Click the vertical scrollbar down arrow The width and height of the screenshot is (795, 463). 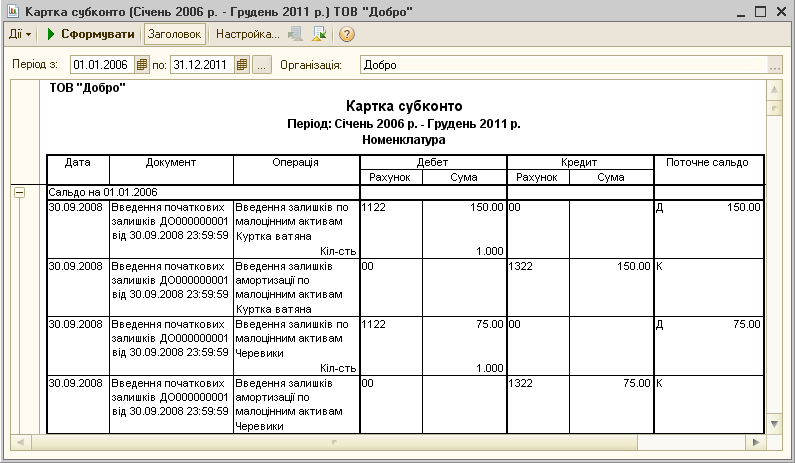coord(774,424)
